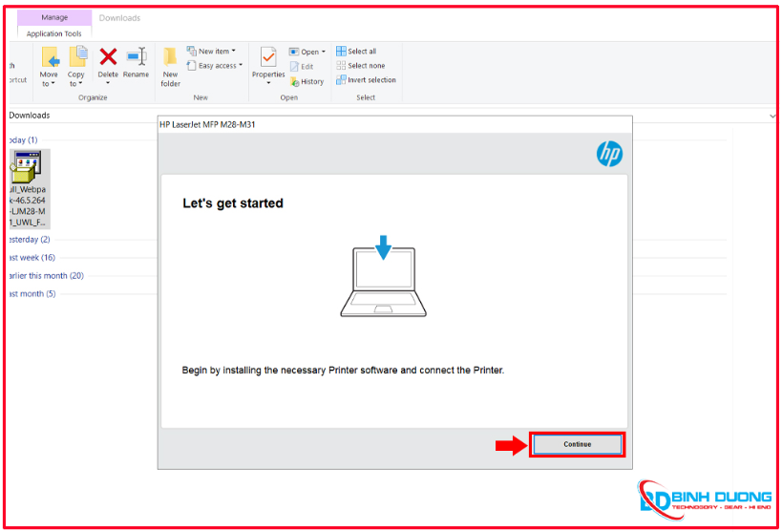
Task: Click Select all in ribbon
Action: pos(356,51)
